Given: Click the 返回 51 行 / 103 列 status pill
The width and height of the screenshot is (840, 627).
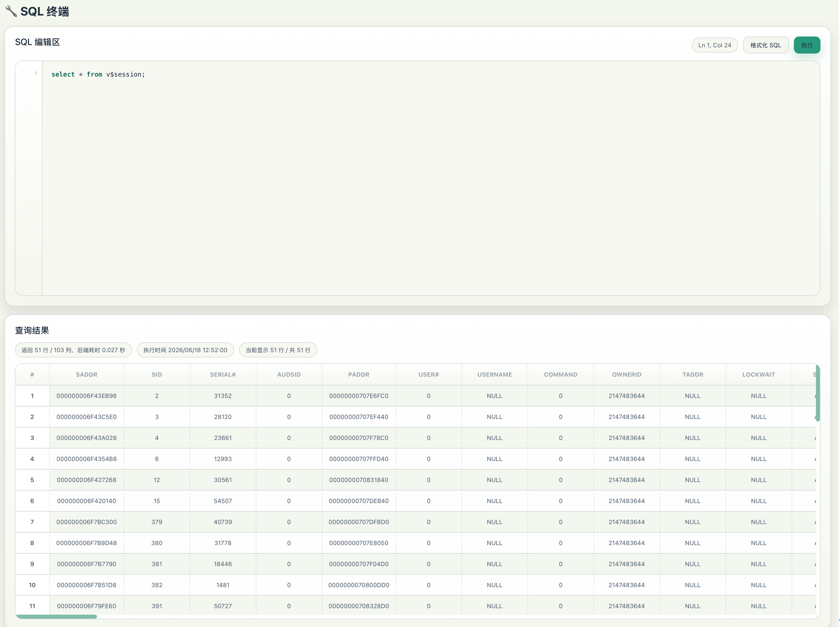Looking at the screenshot, I should point(73,350).
